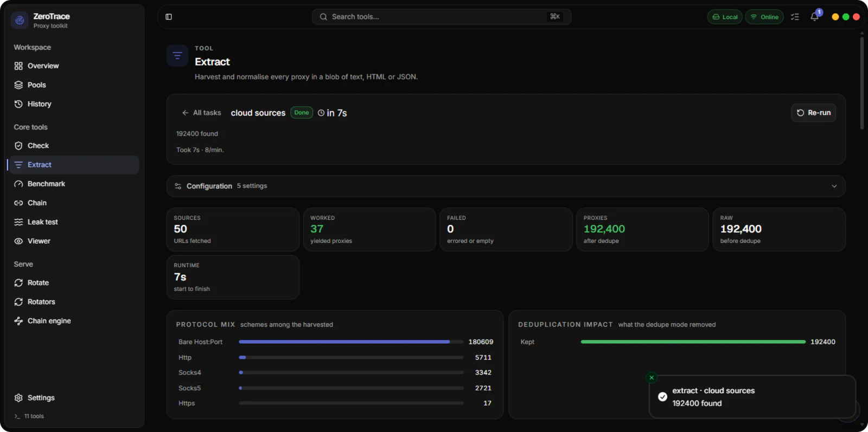This screenshot has height=432, width=868.
Task: Click the Kept deduplication progress bar
Action: pos(693,342)
